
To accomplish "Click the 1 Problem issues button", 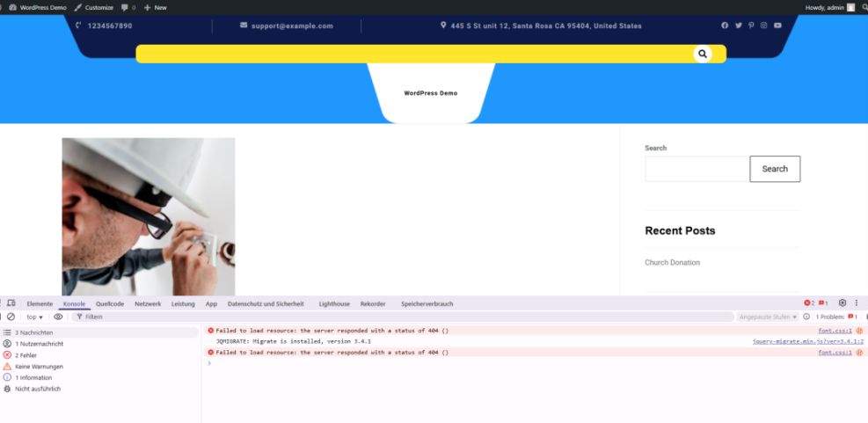I will [x=836, y=317].
